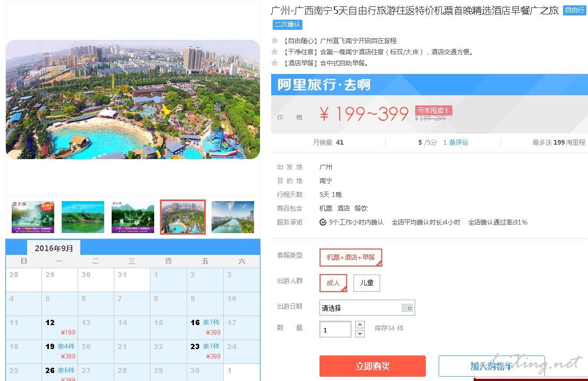Choose the 机票+酒店+早餐 package type
The image size is (588, 381).
tap(351, 258)
